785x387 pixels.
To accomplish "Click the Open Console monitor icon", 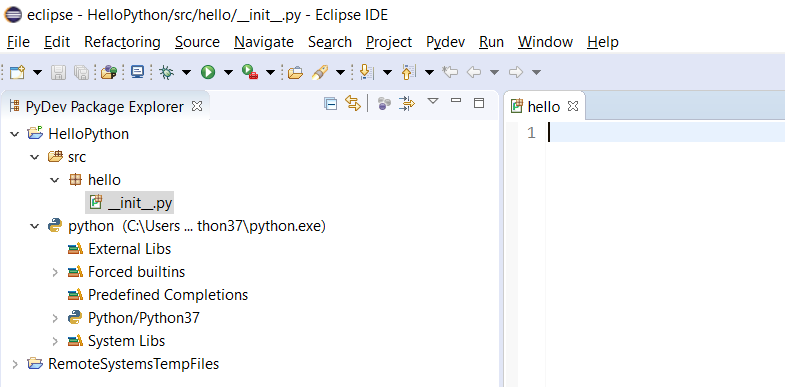I will pyautogui.click(x=137, y=73).
